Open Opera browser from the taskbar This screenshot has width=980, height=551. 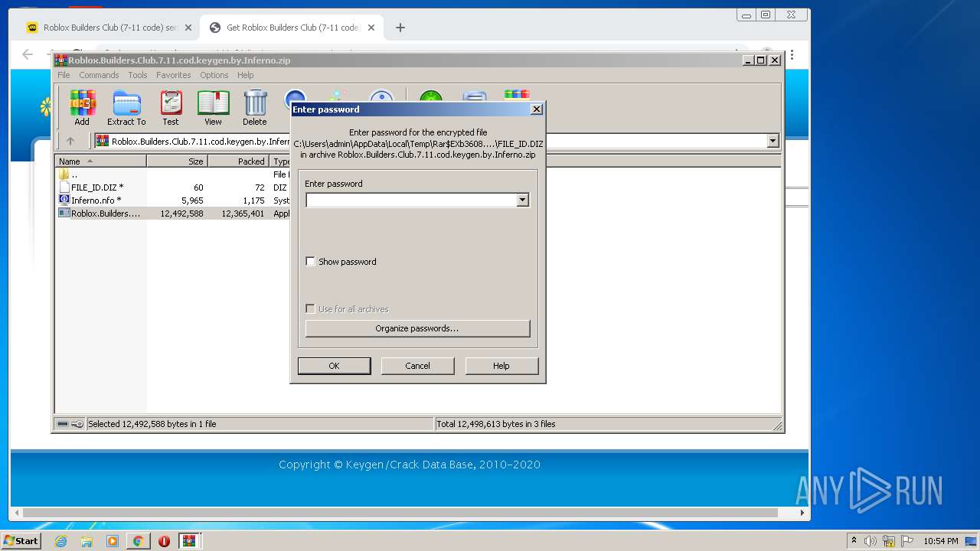(x=164, y=541)
